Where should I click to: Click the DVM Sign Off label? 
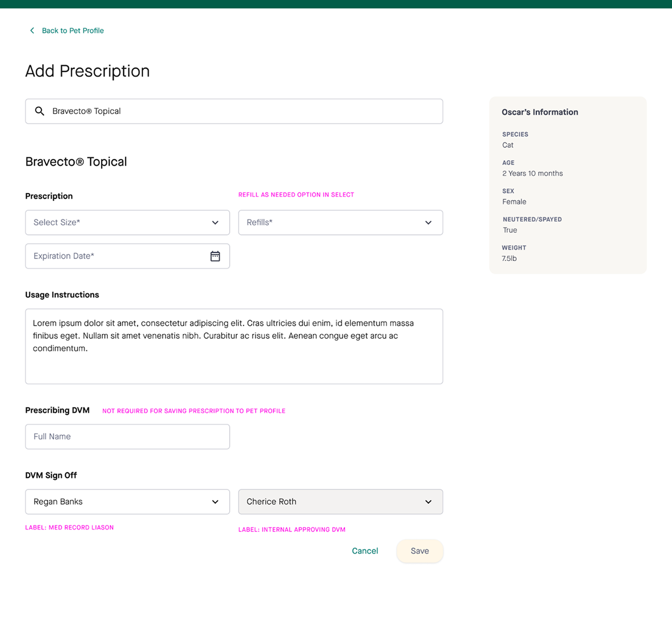51,475
